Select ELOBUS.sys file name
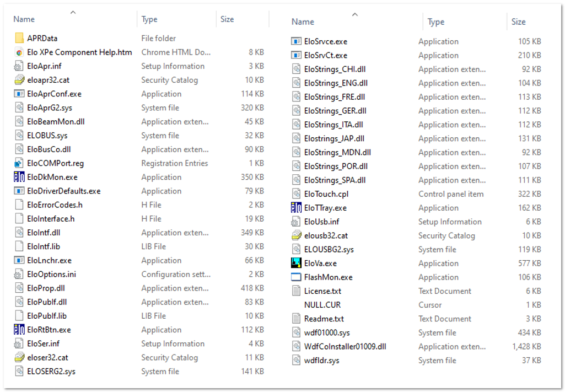 click(x=47, y=136)
